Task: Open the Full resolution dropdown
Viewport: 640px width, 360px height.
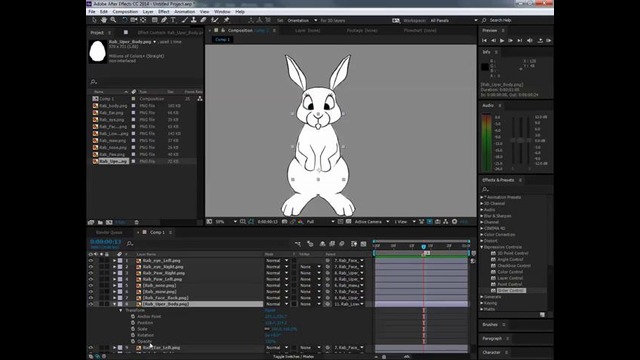Action: (320, 222)
